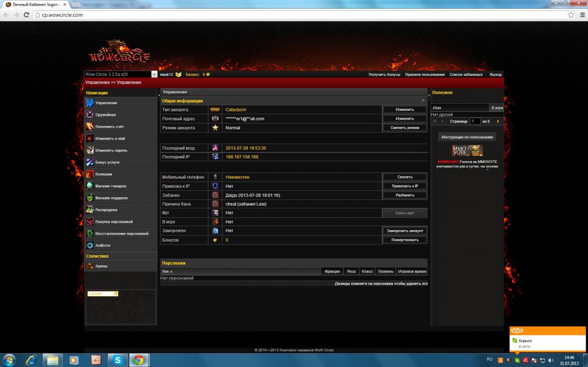Click the MMOVOTE banner image
Image resolution: width=588 pixels, height=367 pixels.
point(467,151)
